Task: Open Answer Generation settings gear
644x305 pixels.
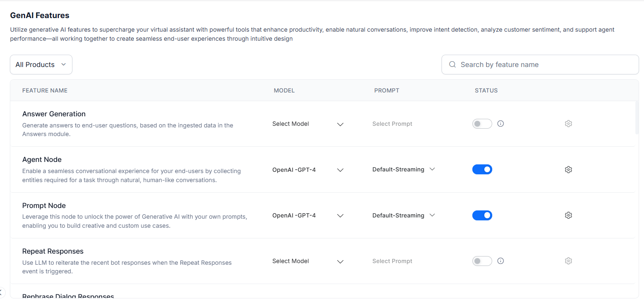Action: click(x=568, y=124)
